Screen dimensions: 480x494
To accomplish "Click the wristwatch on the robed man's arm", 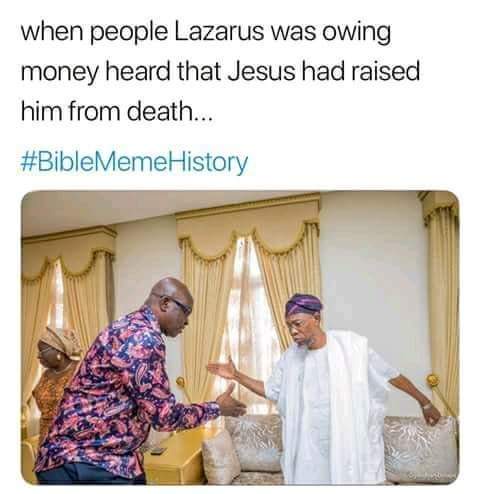I will click(427, 405).
